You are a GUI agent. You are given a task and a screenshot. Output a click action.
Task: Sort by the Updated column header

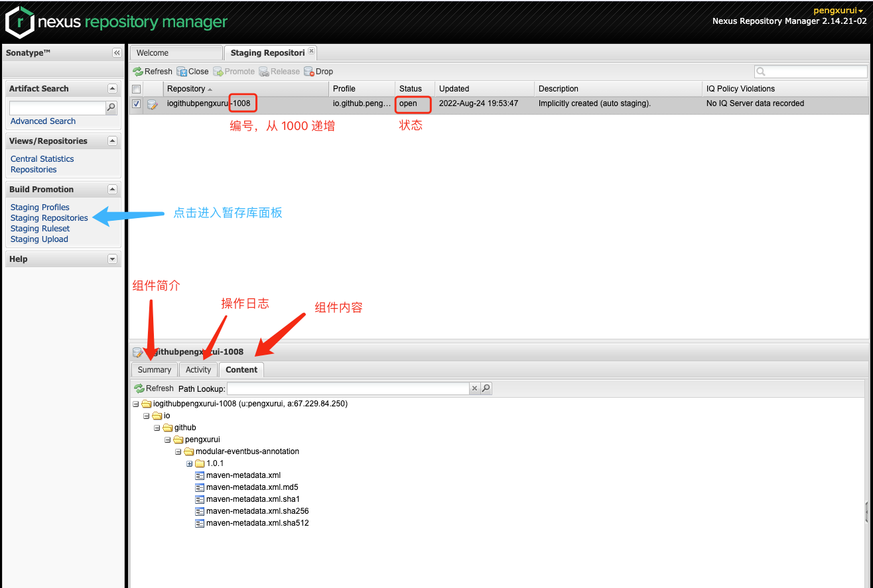click(484, 89)
